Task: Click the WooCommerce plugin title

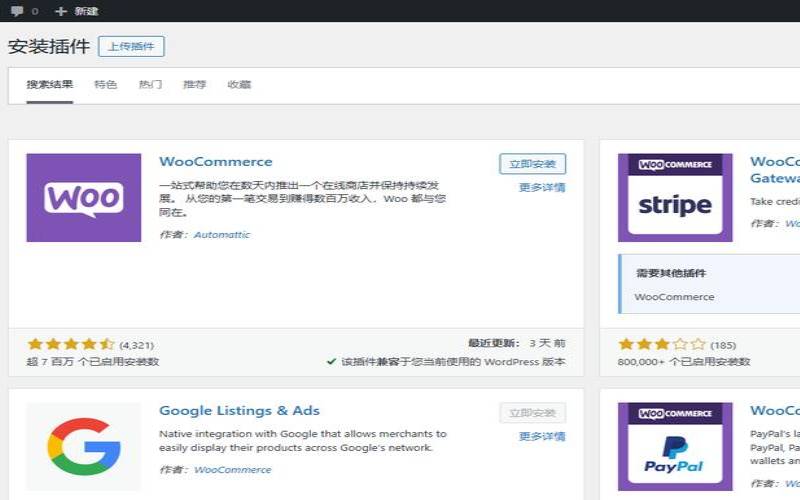Action: coord(216,162)
